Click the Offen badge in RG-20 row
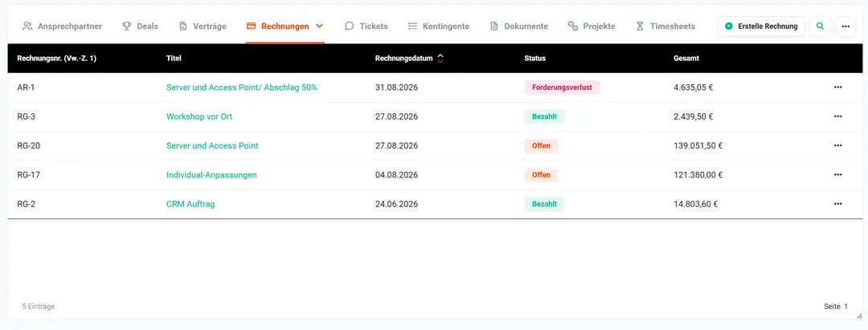 click(x=541, y=146)
